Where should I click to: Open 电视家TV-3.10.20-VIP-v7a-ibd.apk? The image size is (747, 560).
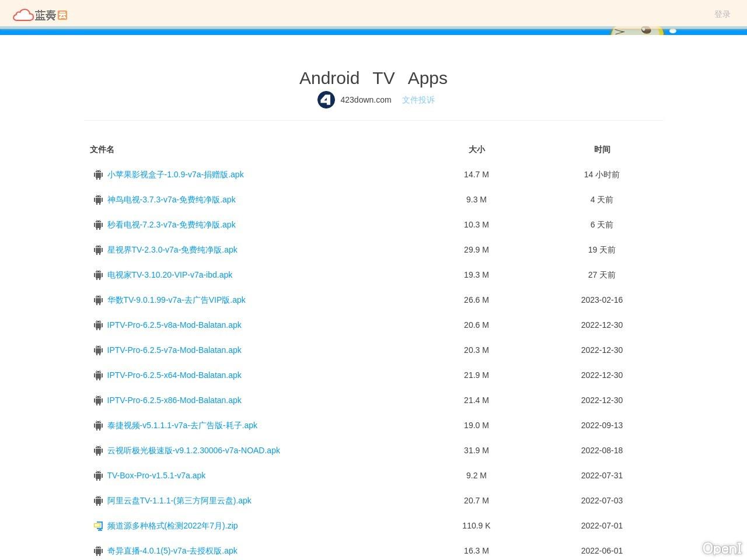(169, 275)
